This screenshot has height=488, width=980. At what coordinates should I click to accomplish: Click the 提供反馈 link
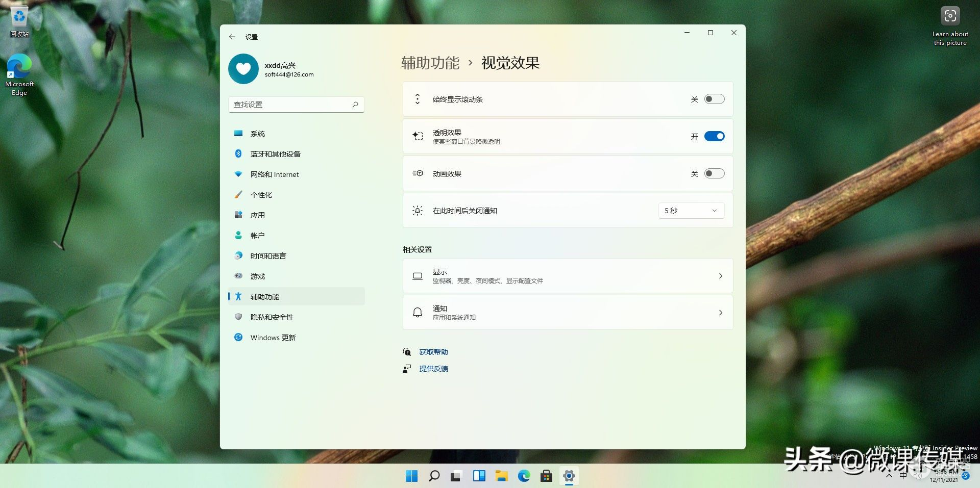433,369
